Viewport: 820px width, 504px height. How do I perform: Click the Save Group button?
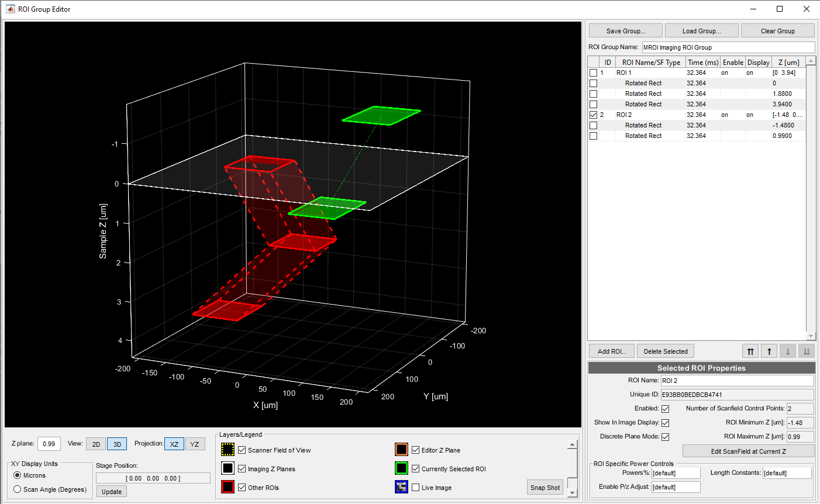click(x=625, y=30)
